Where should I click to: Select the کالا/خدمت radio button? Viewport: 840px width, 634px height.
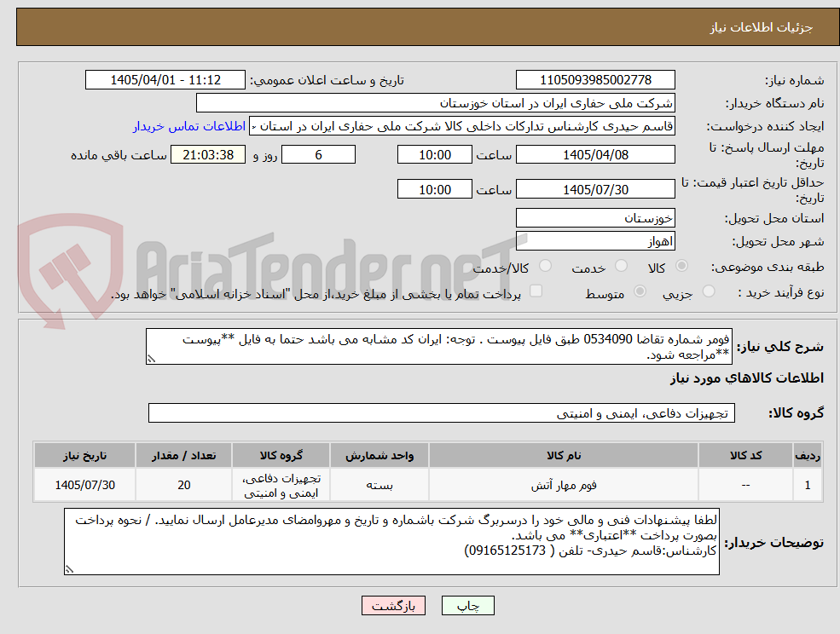545,266
